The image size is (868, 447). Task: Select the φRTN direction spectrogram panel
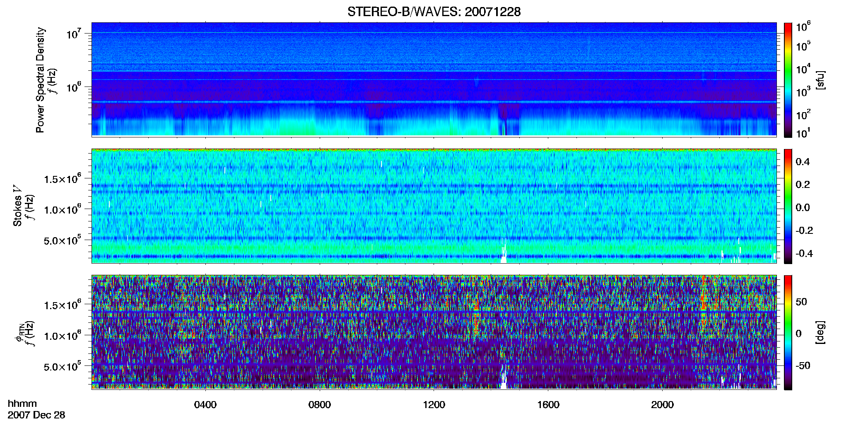[x=434, y=332]
